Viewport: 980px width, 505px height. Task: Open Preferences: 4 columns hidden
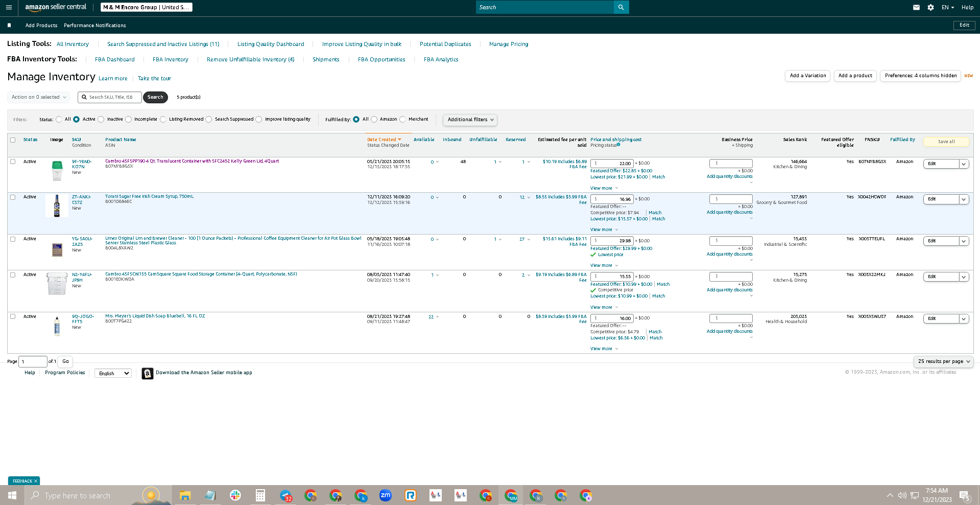click(920, 76)
